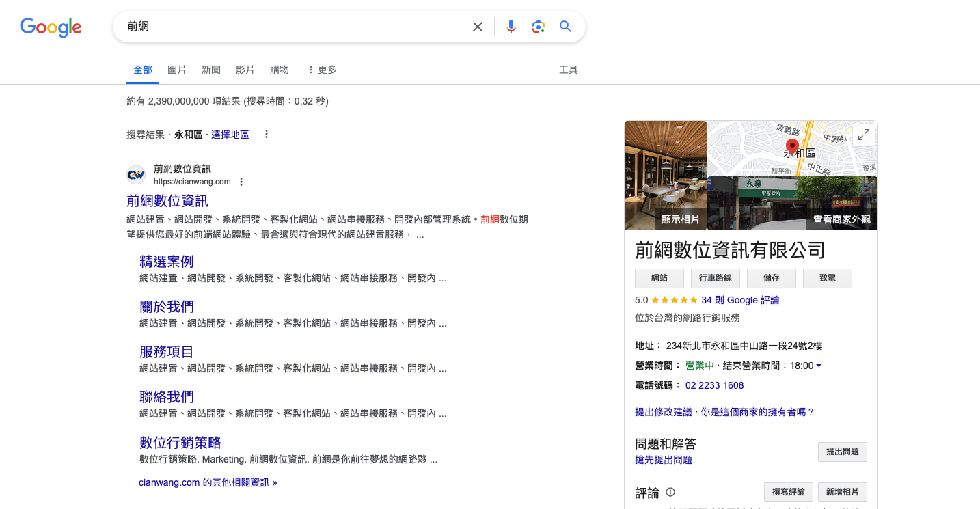Call by clicking phone number 02 2233 1608

pyautogui.click(x=714, y=385)
